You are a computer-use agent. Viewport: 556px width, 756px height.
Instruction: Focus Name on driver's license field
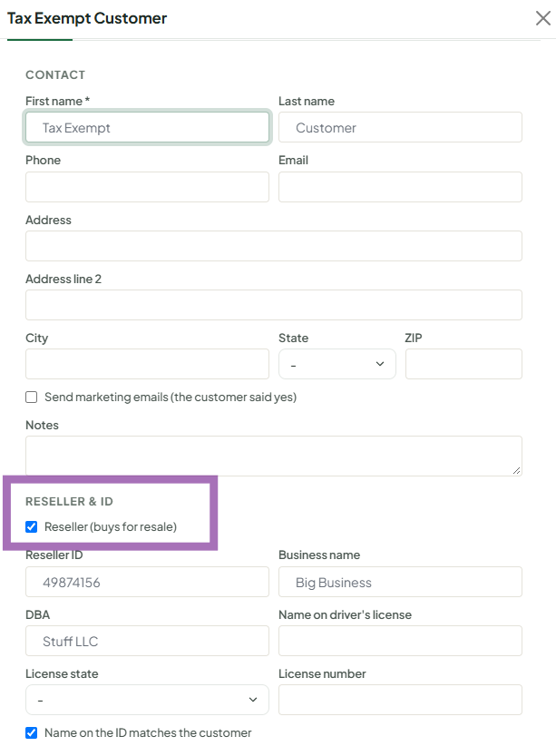[x=400, y=642]
